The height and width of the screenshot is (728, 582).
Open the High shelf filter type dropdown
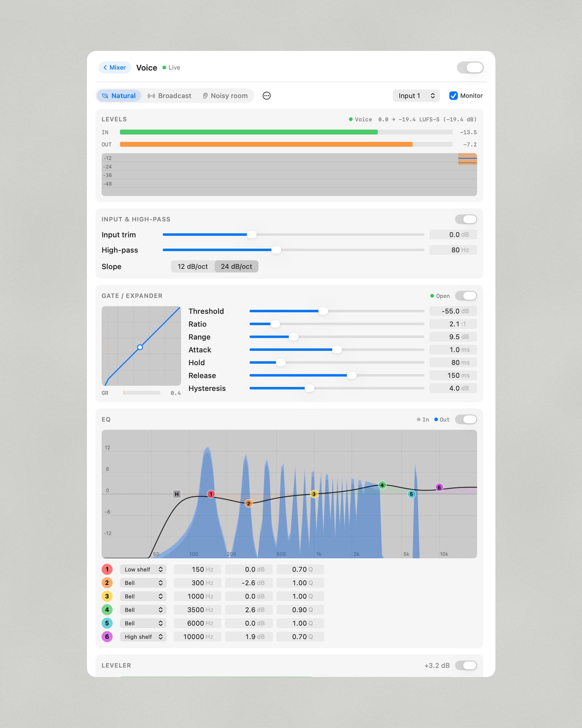click(143, 637)
